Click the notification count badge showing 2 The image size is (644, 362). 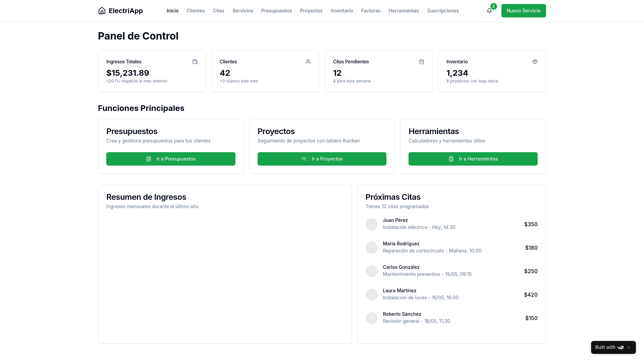[494, 6]
